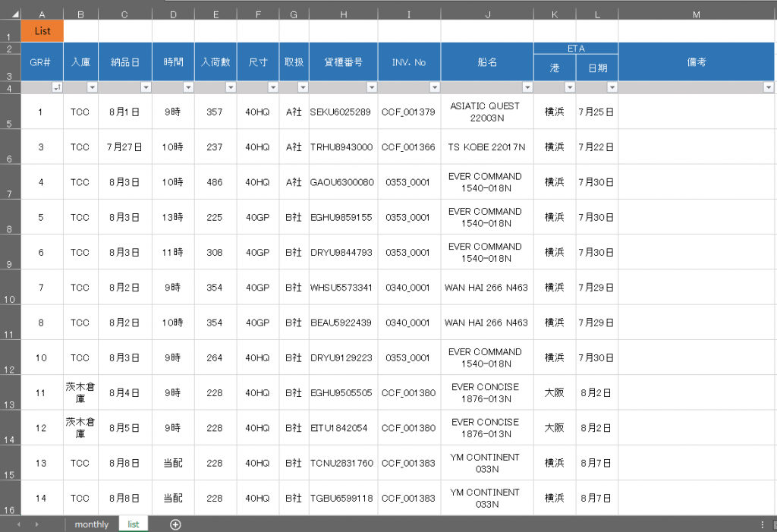This screenshot has width=777, height=532.
Task: Open the INV. No column filter dropdown
Action: point(435,87)
